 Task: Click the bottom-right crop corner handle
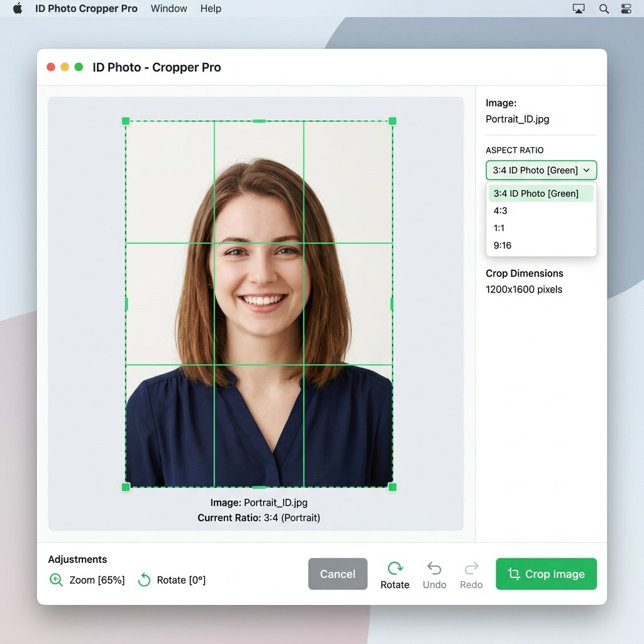[x=392, y=487]
